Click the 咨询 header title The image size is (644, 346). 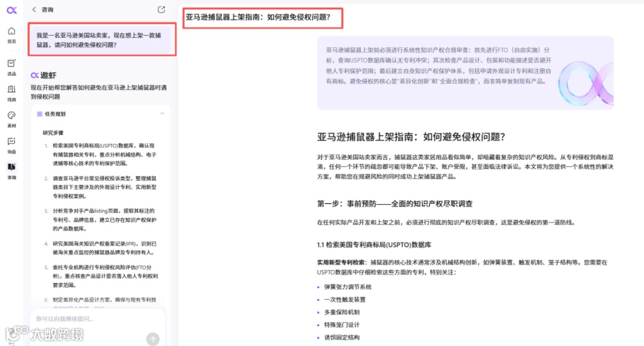[x=48, y=10]
